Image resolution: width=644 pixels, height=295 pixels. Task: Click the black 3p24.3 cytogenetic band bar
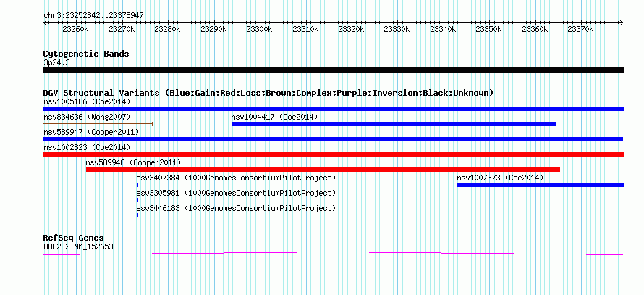coord(333,70)
